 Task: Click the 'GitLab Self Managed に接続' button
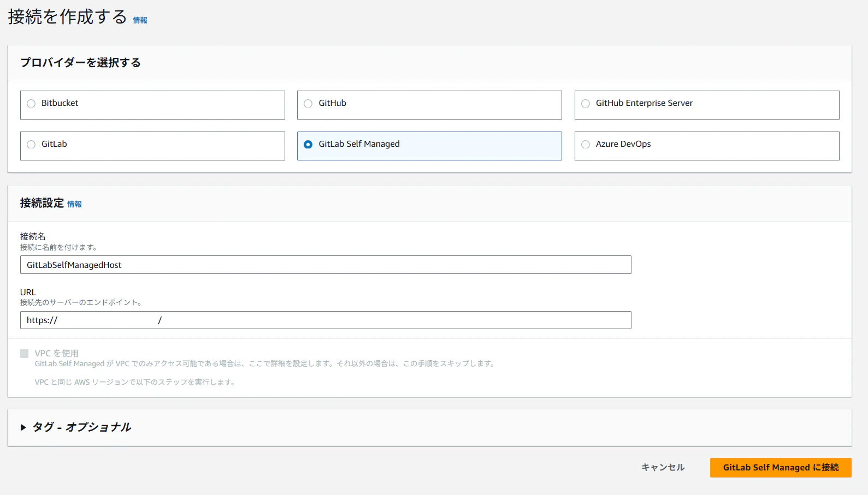[x=781, y=468]
